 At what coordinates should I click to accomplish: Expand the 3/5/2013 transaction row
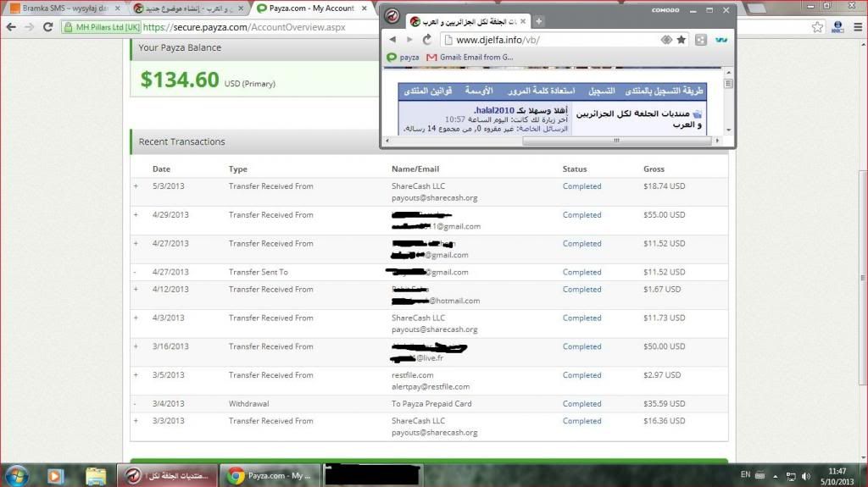pos(136,375)
